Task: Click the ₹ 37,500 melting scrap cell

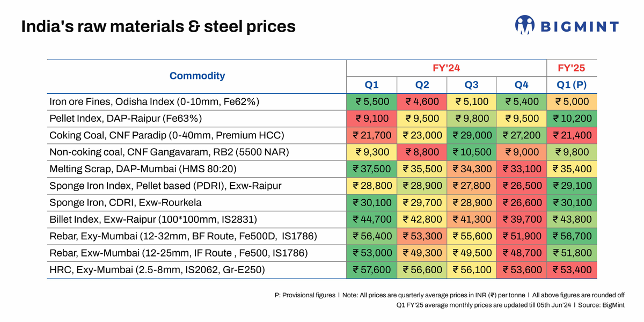Action: 371,169
